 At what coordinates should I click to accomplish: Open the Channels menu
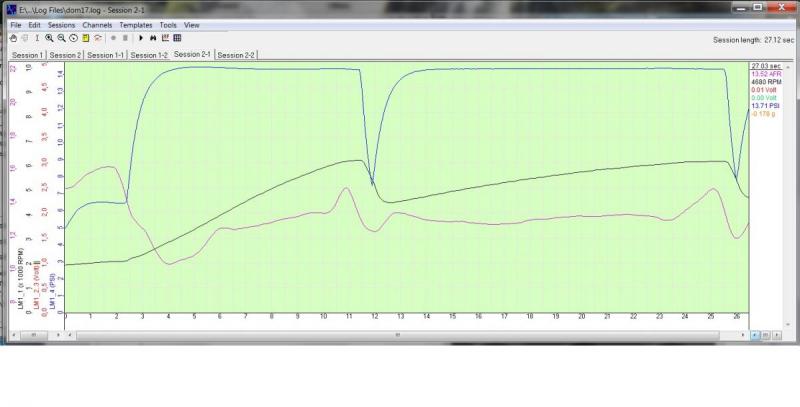97,25
